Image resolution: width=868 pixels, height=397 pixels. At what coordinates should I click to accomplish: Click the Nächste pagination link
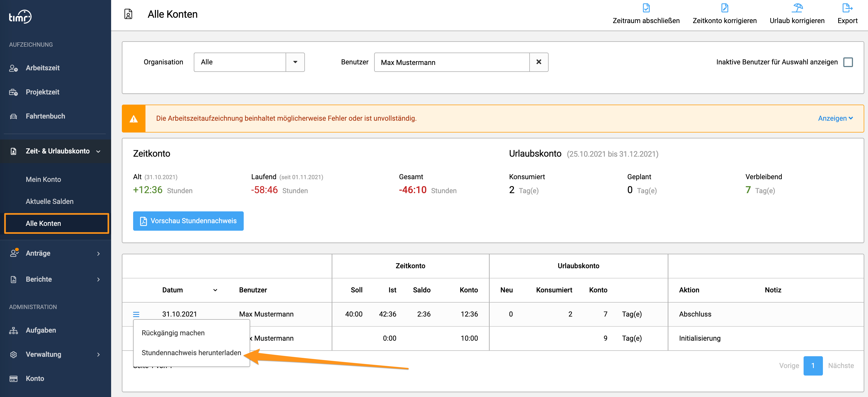(x=841, y=365)
